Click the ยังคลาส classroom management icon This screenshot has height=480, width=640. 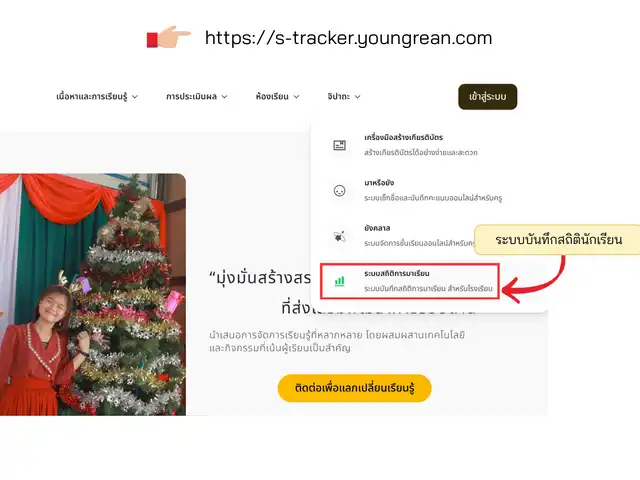tap(340, 236)
